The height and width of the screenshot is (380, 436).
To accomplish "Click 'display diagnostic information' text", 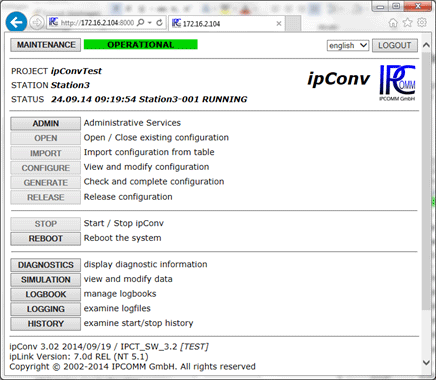I will click(x=145, y=265).
